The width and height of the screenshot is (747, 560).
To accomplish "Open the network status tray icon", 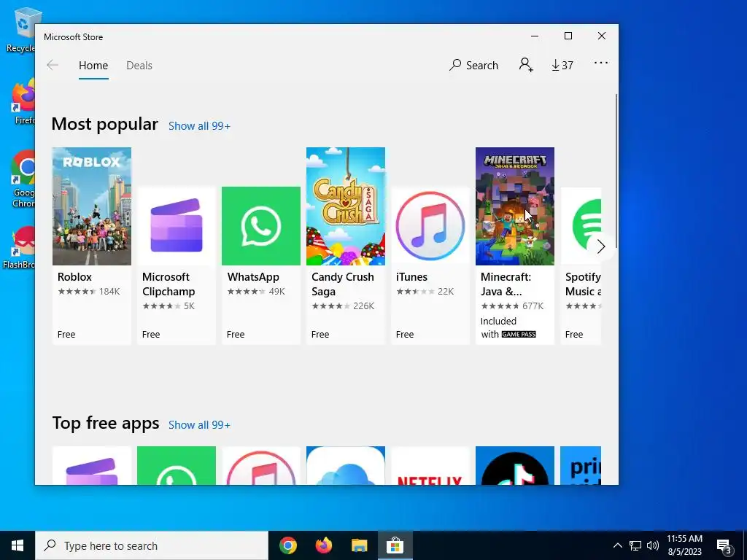I will (635, 545).
